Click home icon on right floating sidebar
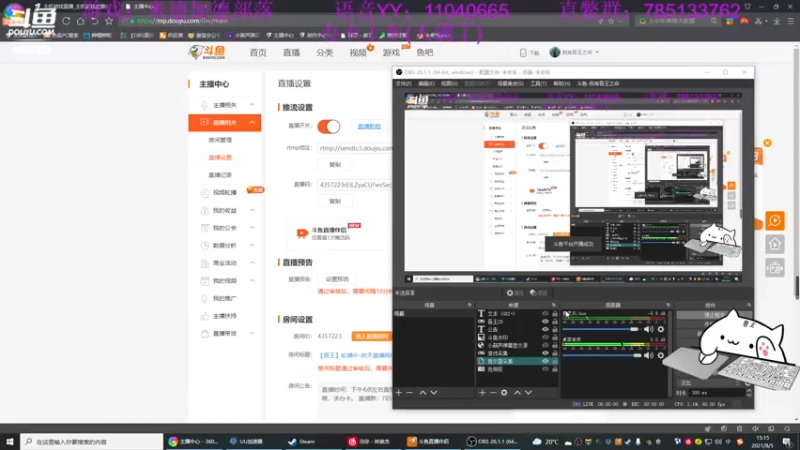 click(x=774, y=244)
